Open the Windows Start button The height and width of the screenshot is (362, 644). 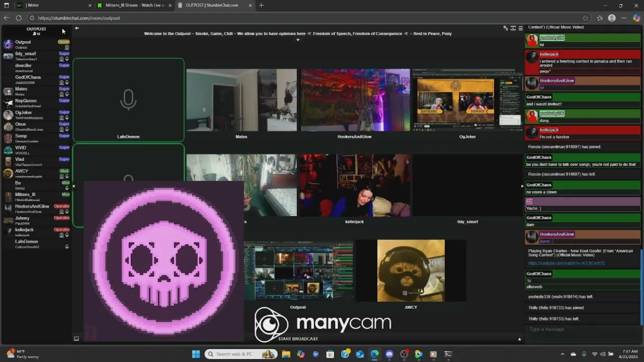pyautogui.click(x=196, y=354)
